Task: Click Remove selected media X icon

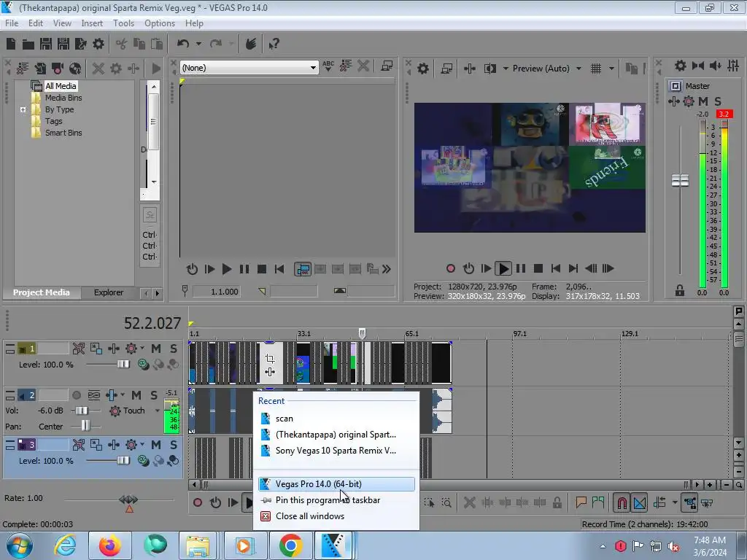Action: point(98,69)
